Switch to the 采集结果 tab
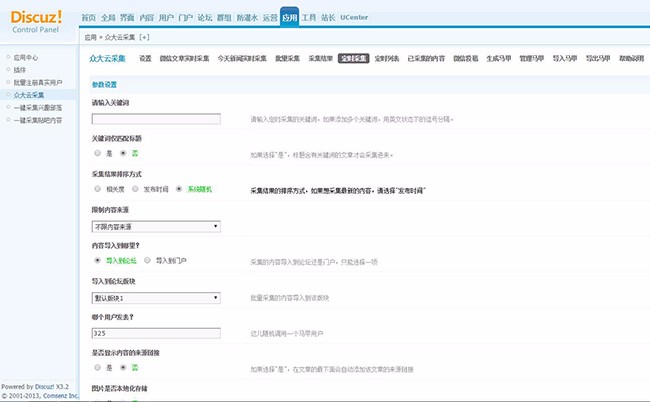Image resolution: width=650 pixels, height=402 pixels. tap(320, 58)
